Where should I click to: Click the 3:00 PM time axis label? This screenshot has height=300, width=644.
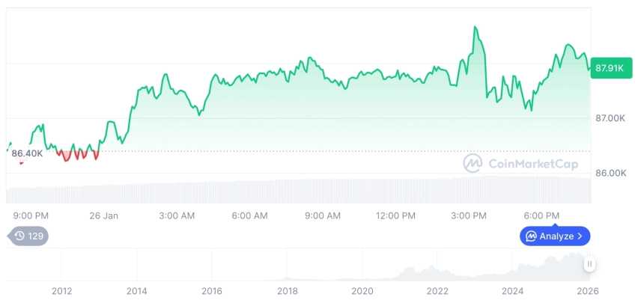coord(468,215)
